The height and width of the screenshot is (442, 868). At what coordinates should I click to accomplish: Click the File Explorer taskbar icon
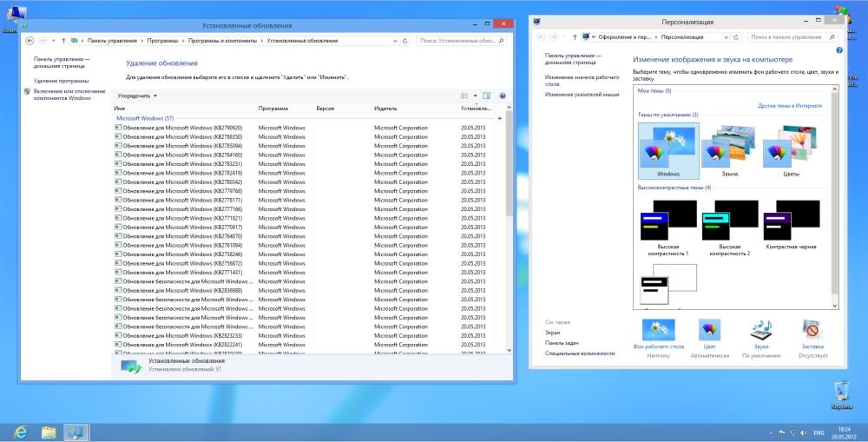point(49,432)
